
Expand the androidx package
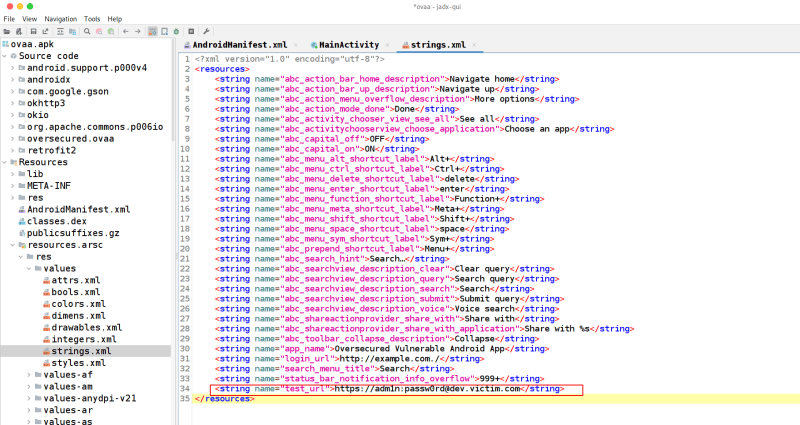13,80
